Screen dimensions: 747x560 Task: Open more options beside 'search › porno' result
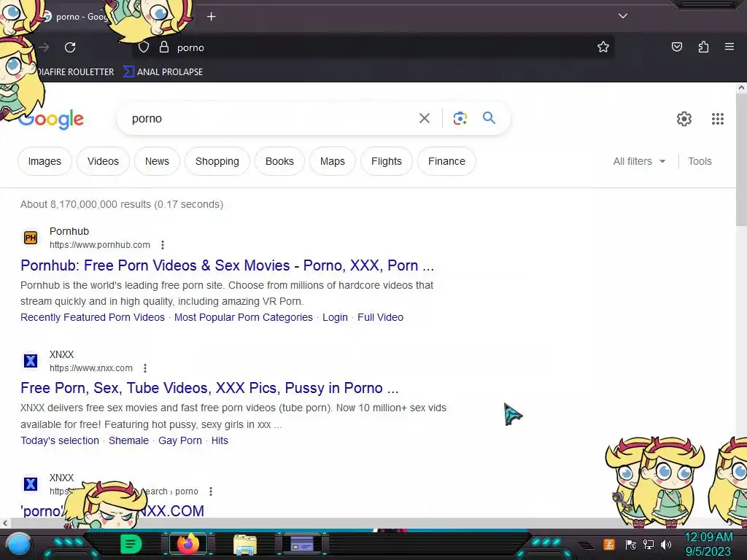[211, 491]
